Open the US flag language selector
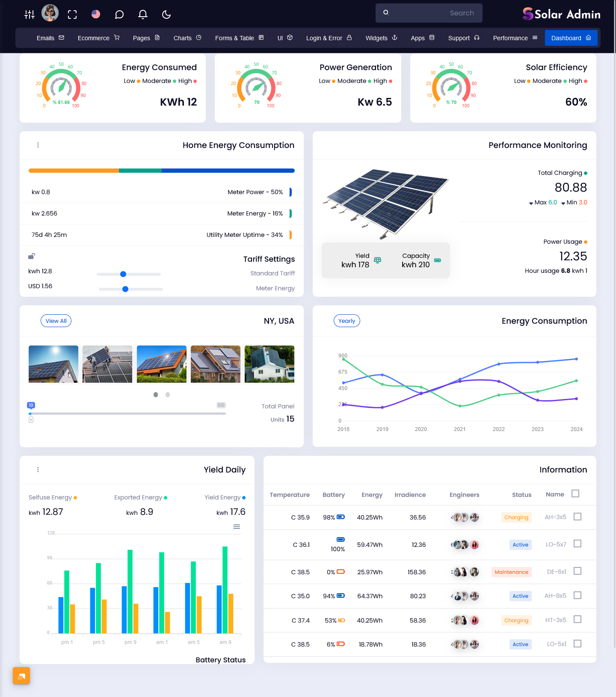The image size is (616, 697). tap(96, 15)
